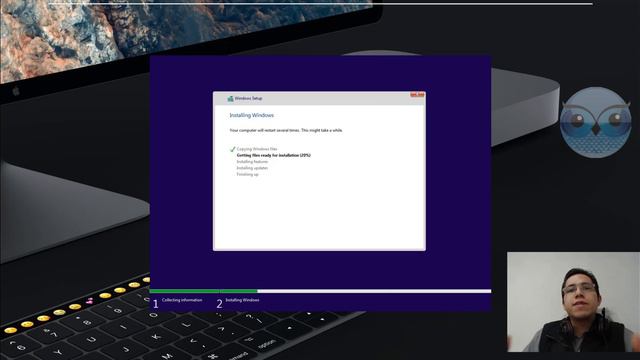Click the owl logo badge

pyautogui.click(x=596, y=122)
